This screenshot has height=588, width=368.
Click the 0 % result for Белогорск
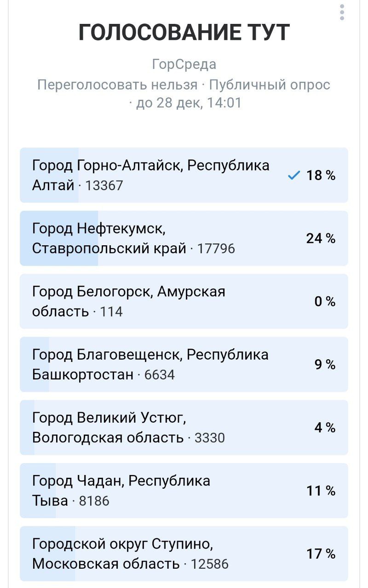[325, 301]
